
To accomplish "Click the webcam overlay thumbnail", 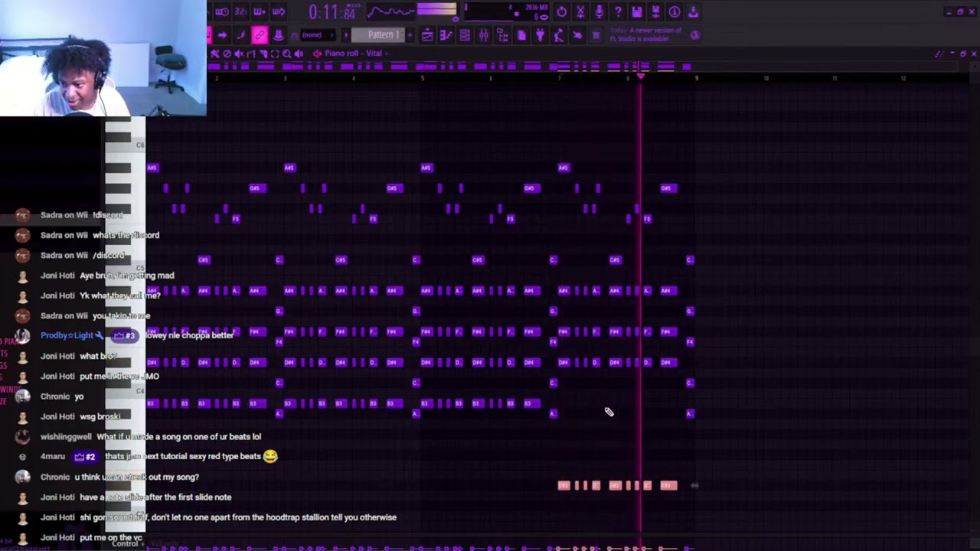I will (103, 57).
